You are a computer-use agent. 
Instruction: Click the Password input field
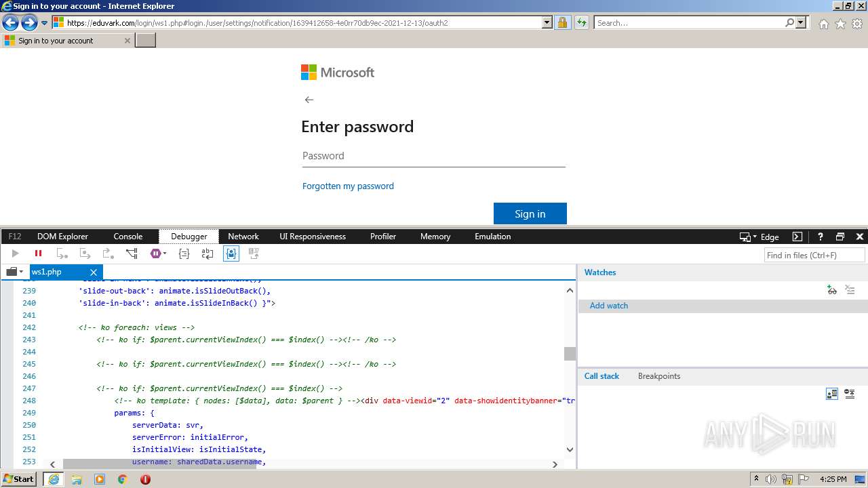(x=434, y=156)
